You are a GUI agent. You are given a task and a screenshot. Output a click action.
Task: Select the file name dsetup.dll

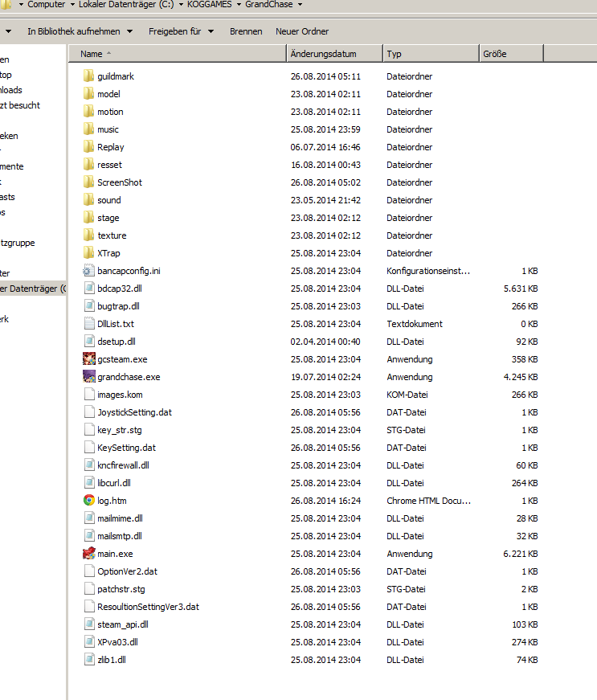(117, 342)
